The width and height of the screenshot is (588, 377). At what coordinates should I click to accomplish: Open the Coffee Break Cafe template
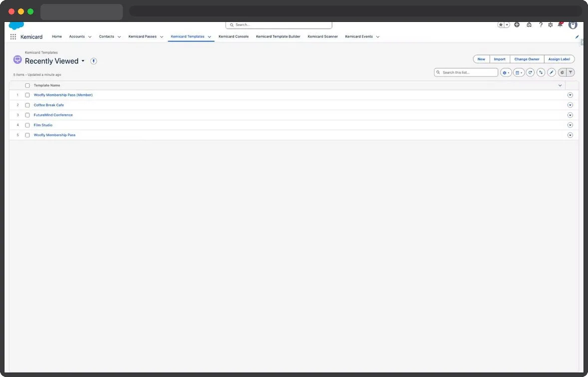[x=49, y=105]
